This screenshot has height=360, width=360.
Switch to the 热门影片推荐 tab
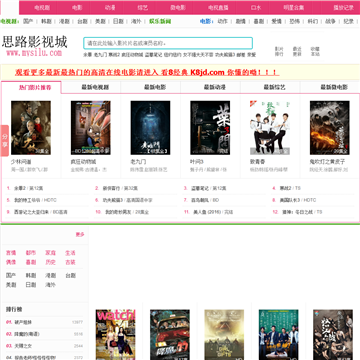coord(35,88)
